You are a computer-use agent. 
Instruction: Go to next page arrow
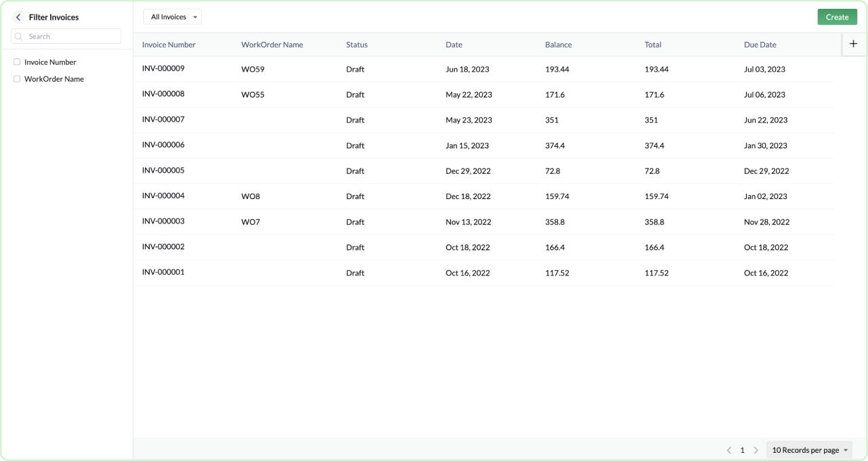[756, 450]
